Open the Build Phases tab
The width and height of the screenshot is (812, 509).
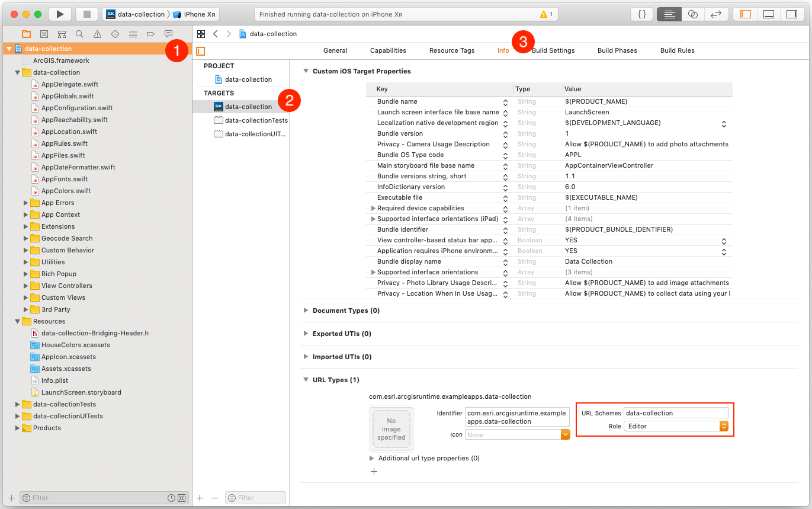pyautogui.click(x=617, y=50)
